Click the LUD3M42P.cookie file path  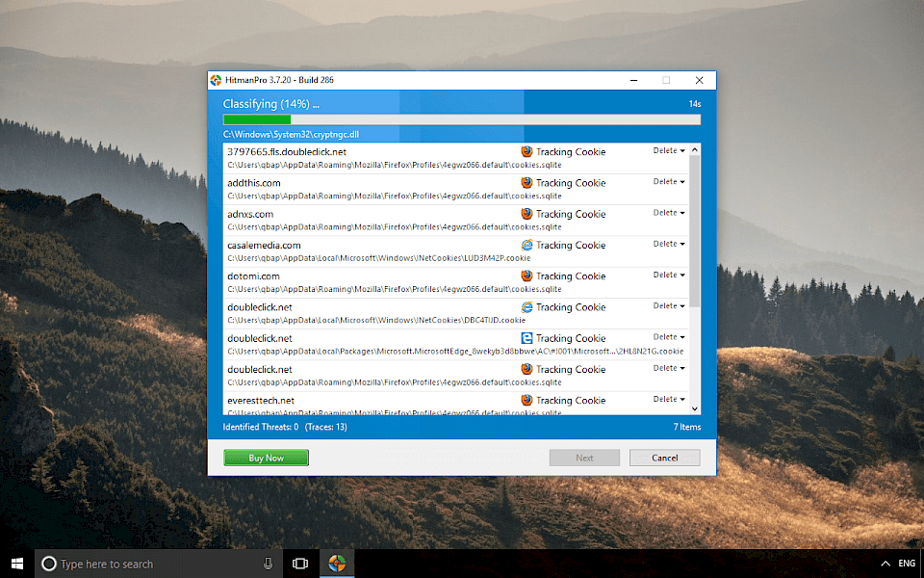(379, 258)
